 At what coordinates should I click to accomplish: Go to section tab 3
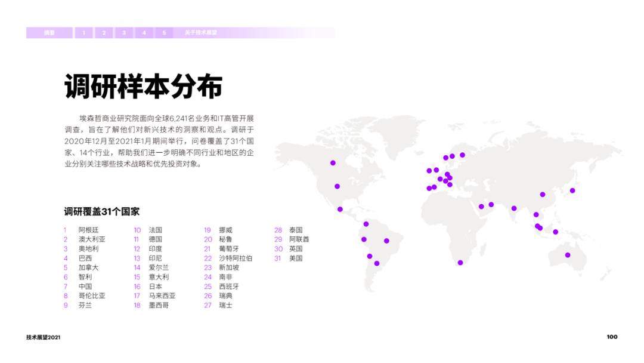coord(124,33)
